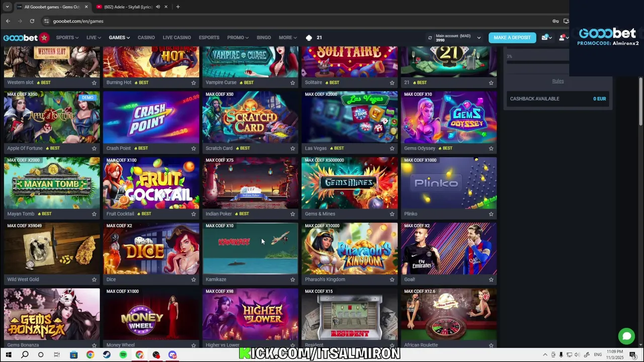Screen dimensions: 644x362
Task: Open the taskbar search icon
Action: 25,355
